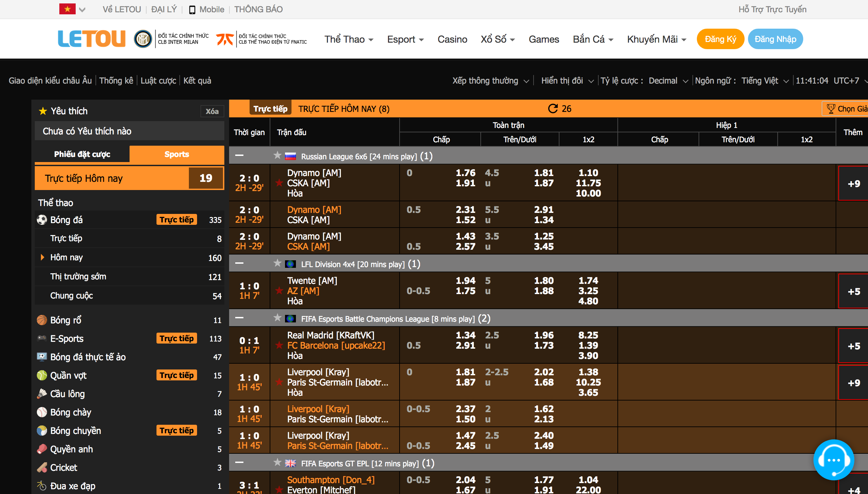Click the Đăng Nhập login button
The image size is (868, 494).
[775, 39]
